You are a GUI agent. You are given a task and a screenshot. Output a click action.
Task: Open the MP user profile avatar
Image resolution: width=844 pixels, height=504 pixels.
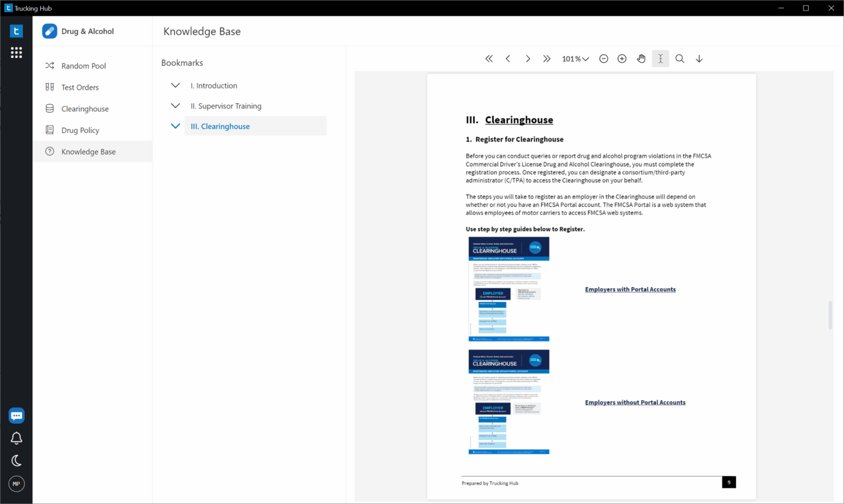[x=16, y=484]
